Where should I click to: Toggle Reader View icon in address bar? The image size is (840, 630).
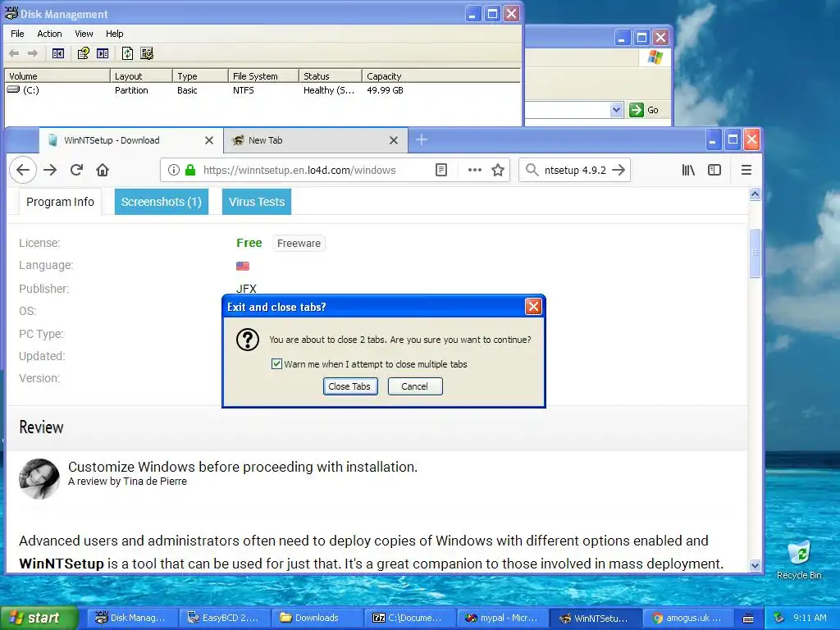click(441, 170)
